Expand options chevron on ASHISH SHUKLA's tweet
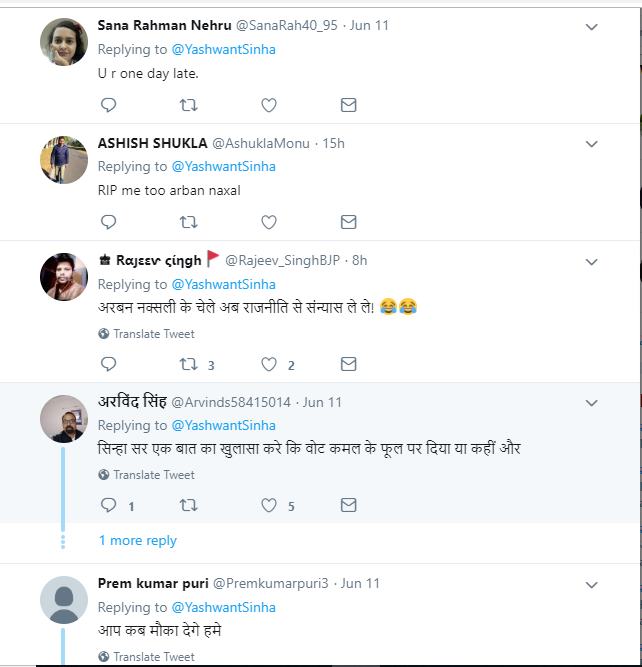 click(591, 144)
